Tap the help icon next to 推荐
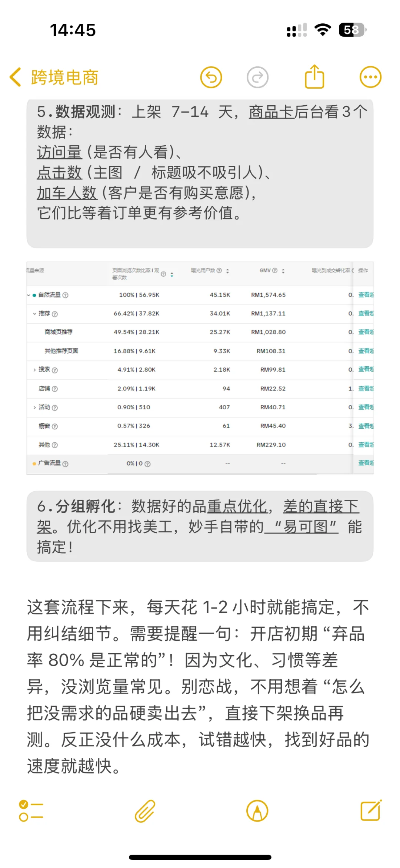 pyautogui.click(x=55, y=314)
